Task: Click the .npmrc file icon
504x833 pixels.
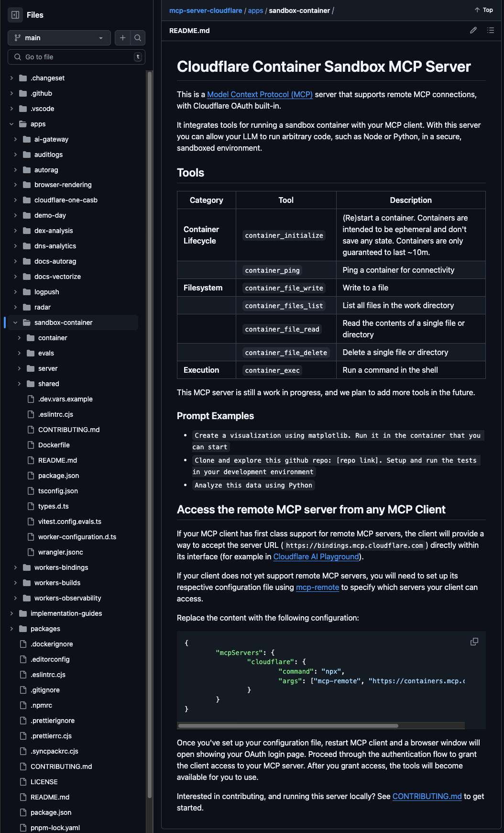Action: pyautogui.click(x=23, y=705)
